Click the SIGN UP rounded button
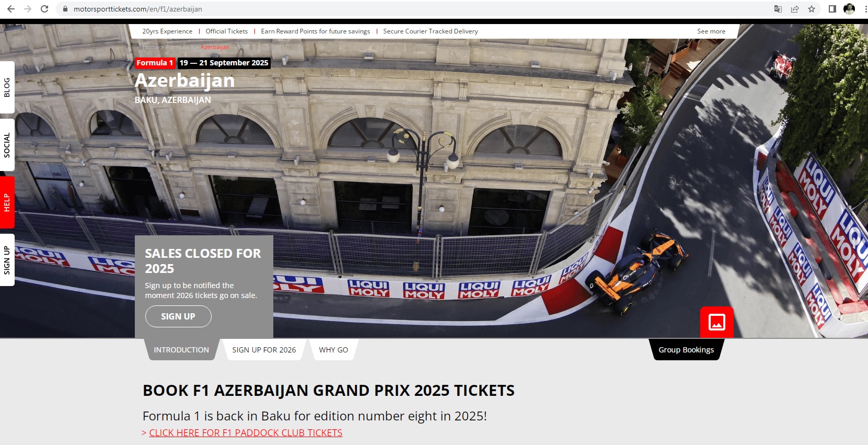 (178, 316)
